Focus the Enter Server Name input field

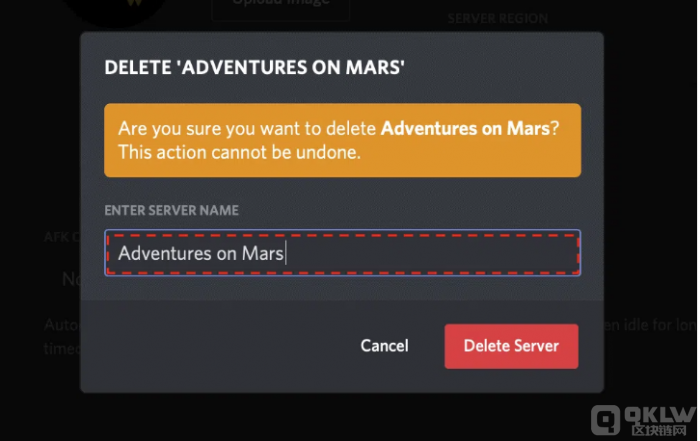pyautogui.click(x=342, y=253)
